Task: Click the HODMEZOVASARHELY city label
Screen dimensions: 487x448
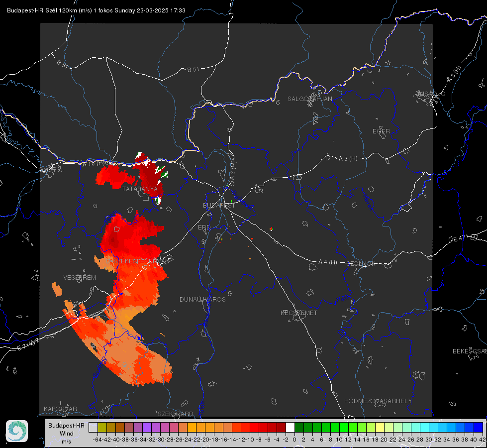Action: 378,401
